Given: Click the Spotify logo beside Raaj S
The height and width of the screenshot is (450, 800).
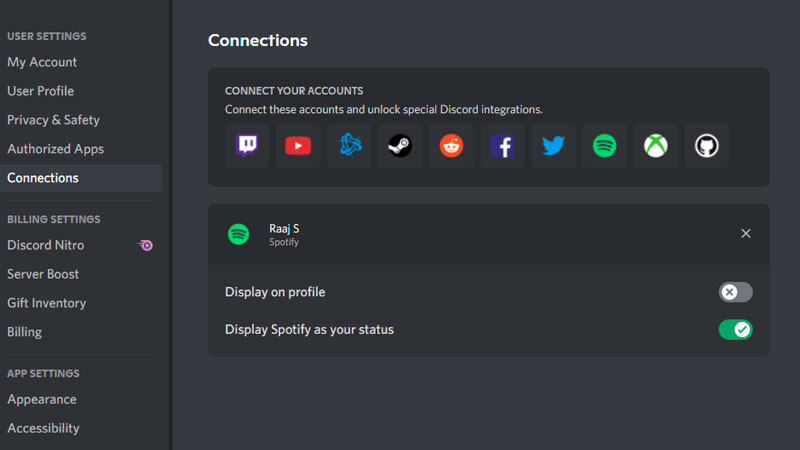Looking at the screenshot, I should click(238, 234).
